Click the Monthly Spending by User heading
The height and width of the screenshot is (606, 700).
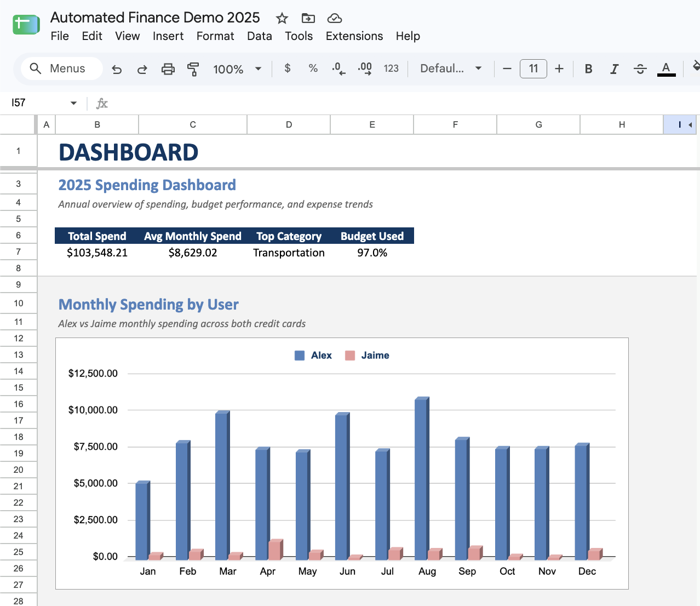coord(148,305)
